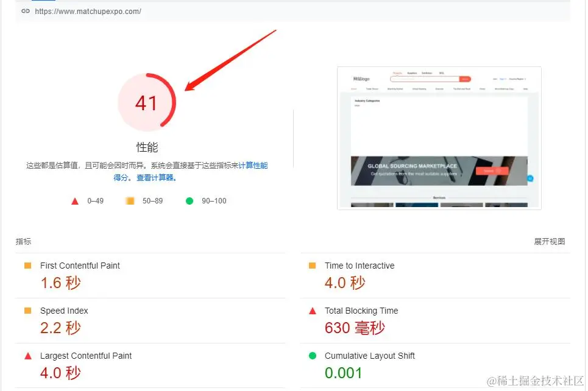Click the 2.2 秒 value

point(61,328)
